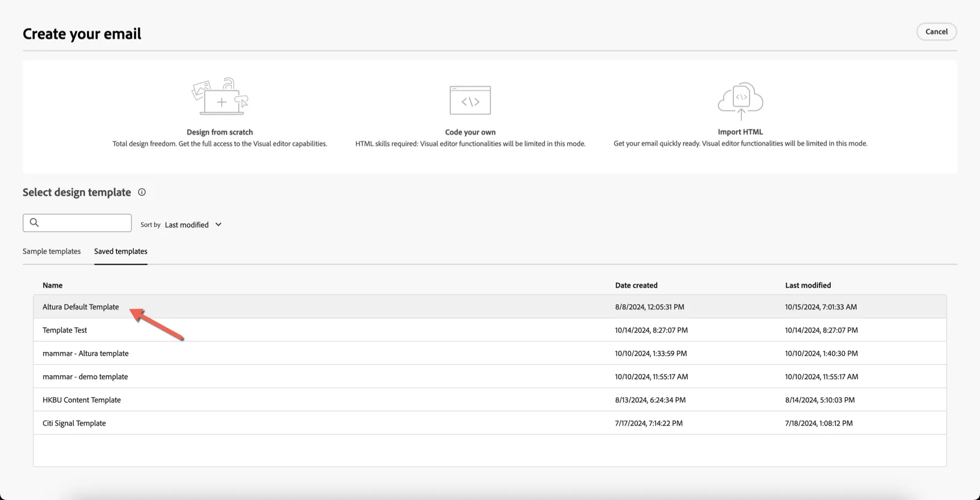
Task: Select Altura Default Template row
Action: click(x=490, y=306)
